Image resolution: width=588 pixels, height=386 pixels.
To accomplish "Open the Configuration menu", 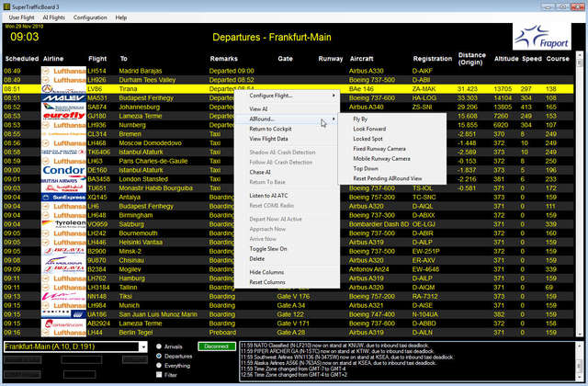I will (x=90, y=17).
